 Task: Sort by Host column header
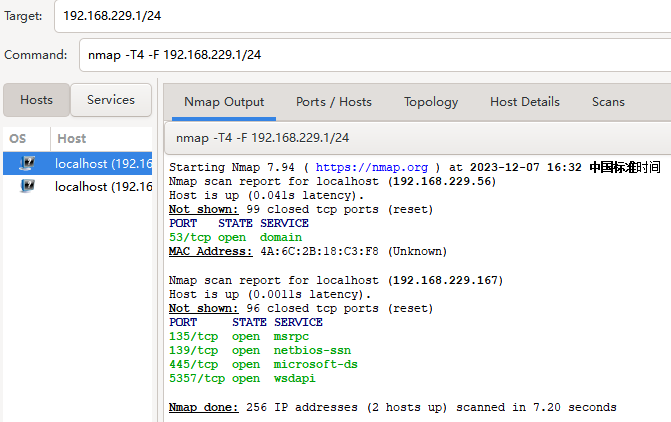click(101, 139)
